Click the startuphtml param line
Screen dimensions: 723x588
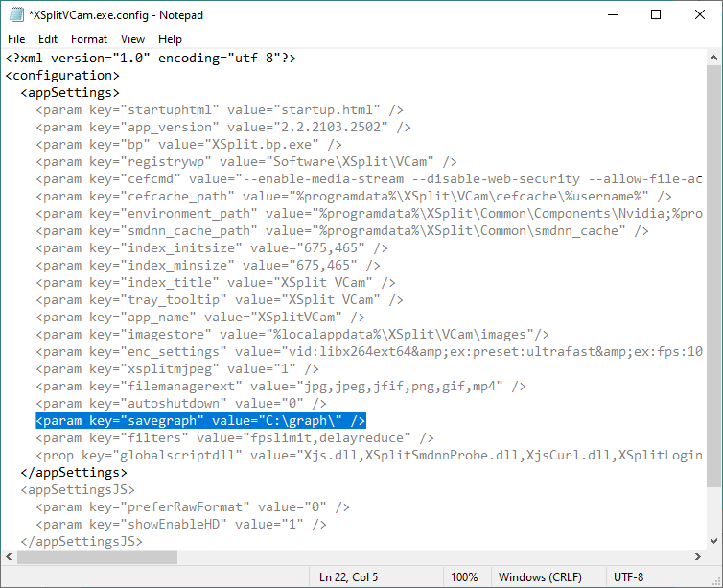coord(220,109)
